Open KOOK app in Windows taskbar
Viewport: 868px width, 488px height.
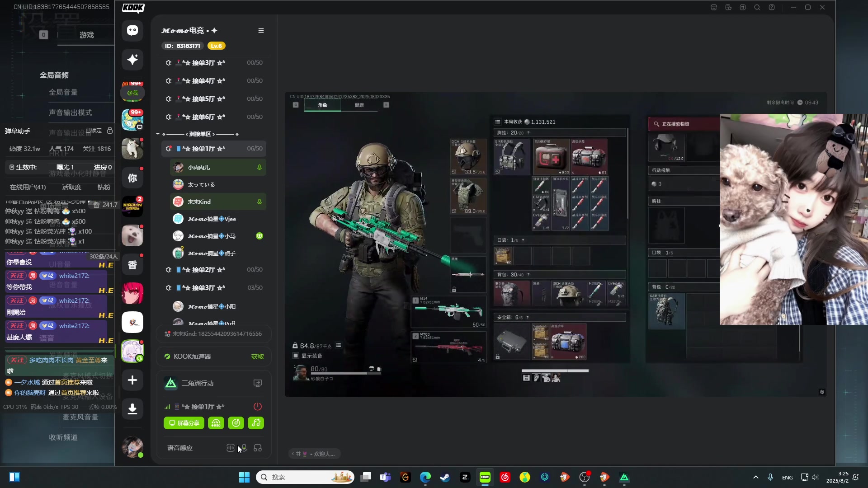click(485, 477)
